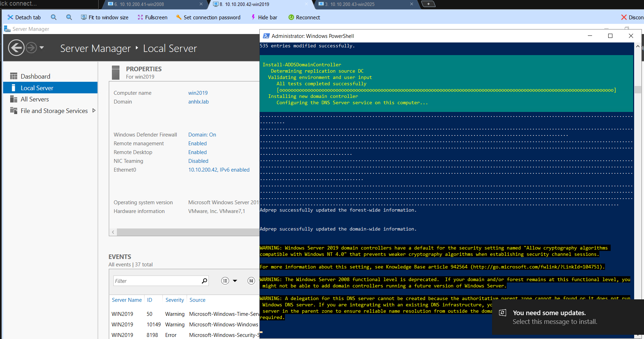Sort events by Severity column
This screenshot has height=339, width=644.
[x=175, y=300]
